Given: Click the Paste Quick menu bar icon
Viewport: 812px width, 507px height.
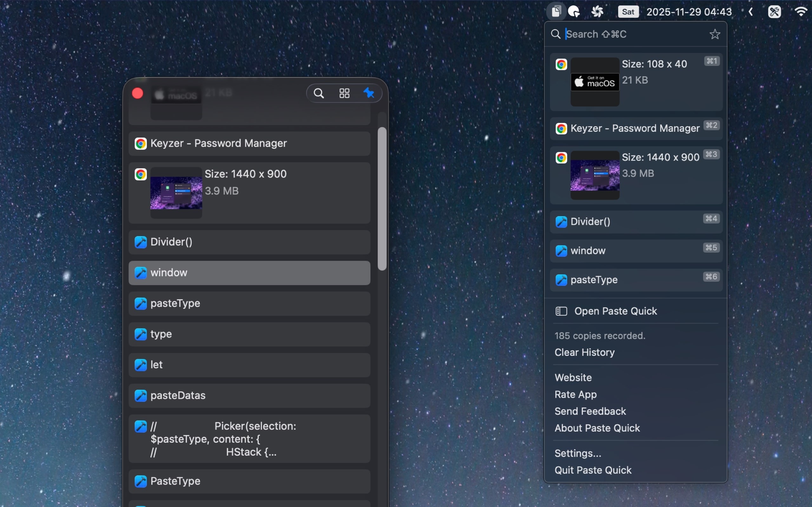Looking at the screenshot, I should click(556, 12).
